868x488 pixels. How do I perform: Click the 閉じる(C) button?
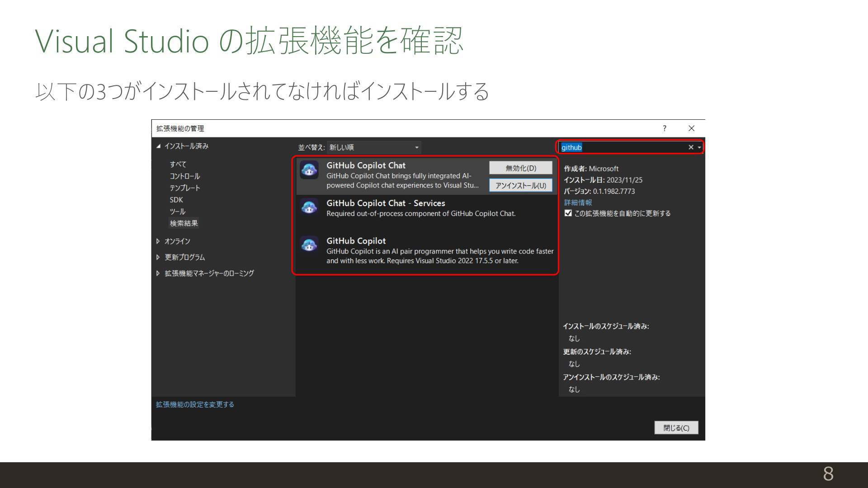[676, 428]
